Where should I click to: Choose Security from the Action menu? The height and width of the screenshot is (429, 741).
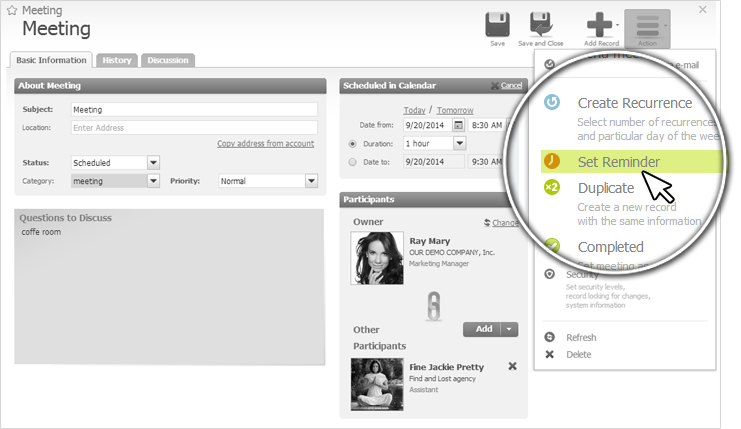point(582,275)
